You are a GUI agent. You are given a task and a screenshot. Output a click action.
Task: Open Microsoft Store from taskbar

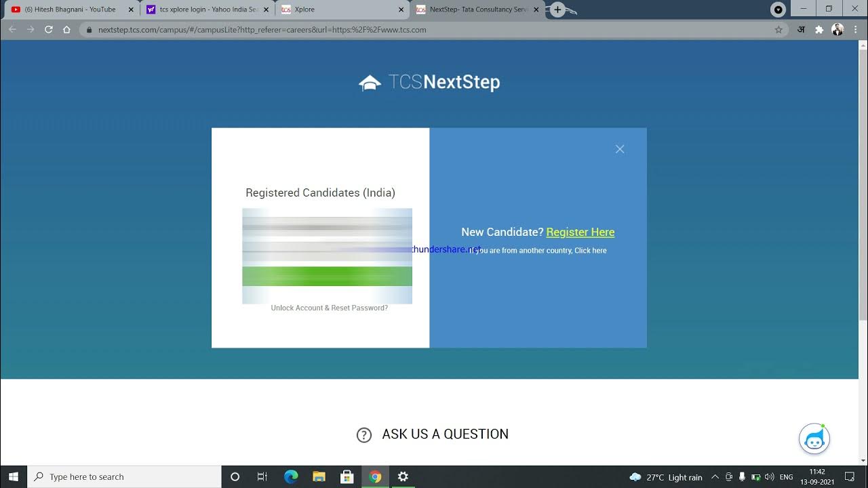click(347, 476)
